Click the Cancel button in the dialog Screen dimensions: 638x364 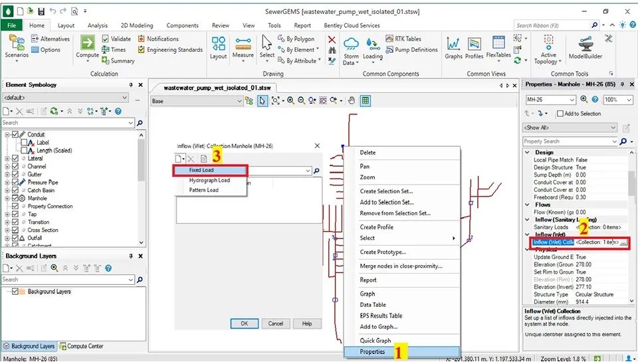tap(276, 323)
